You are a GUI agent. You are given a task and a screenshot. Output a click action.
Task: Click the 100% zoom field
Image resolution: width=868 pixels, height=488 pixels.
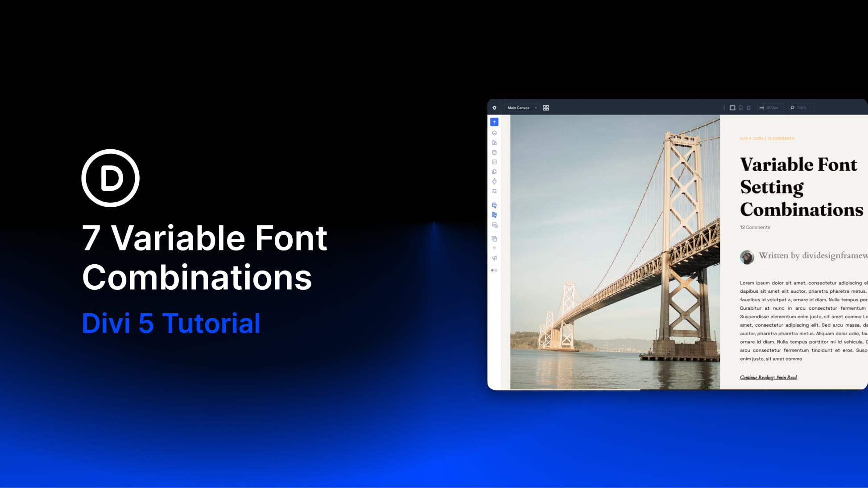coord(802,108)
